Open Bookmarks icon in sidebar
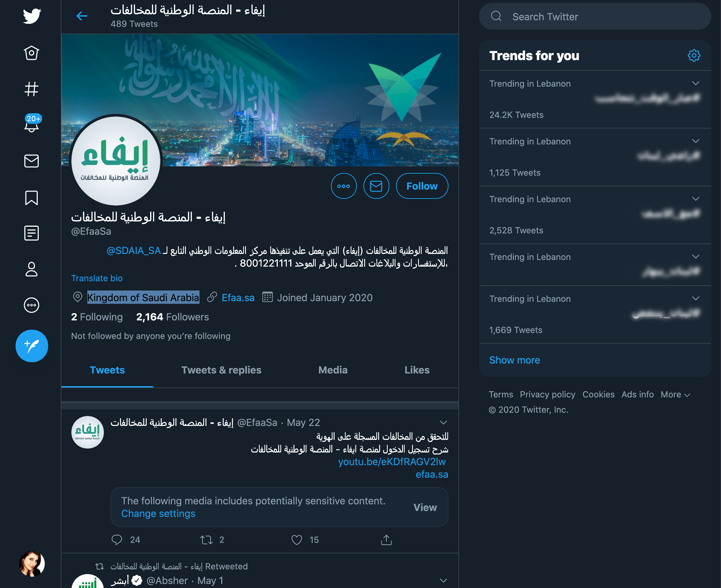Screen dimensions: 721x588 point(32,198)
